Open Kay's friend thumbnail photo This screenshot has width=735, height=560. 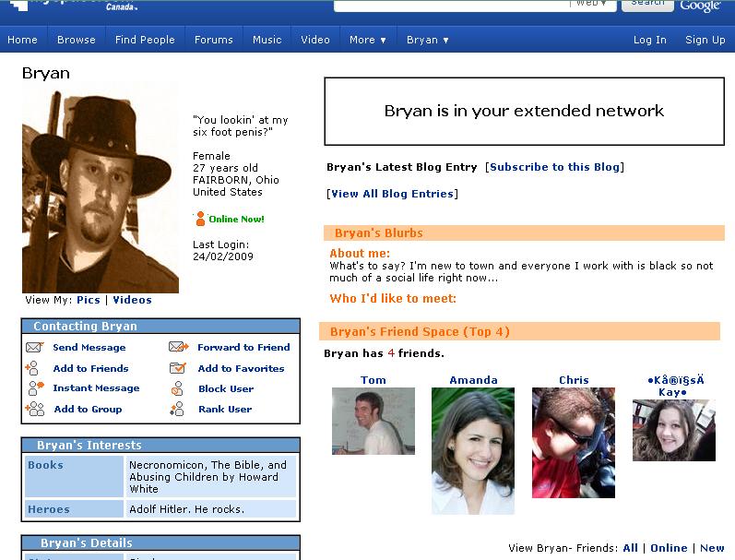674,430
